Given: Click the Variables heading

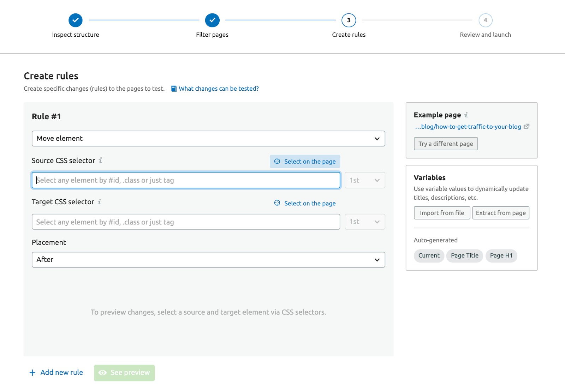Looking at the screenshot, I should (429, 177).
